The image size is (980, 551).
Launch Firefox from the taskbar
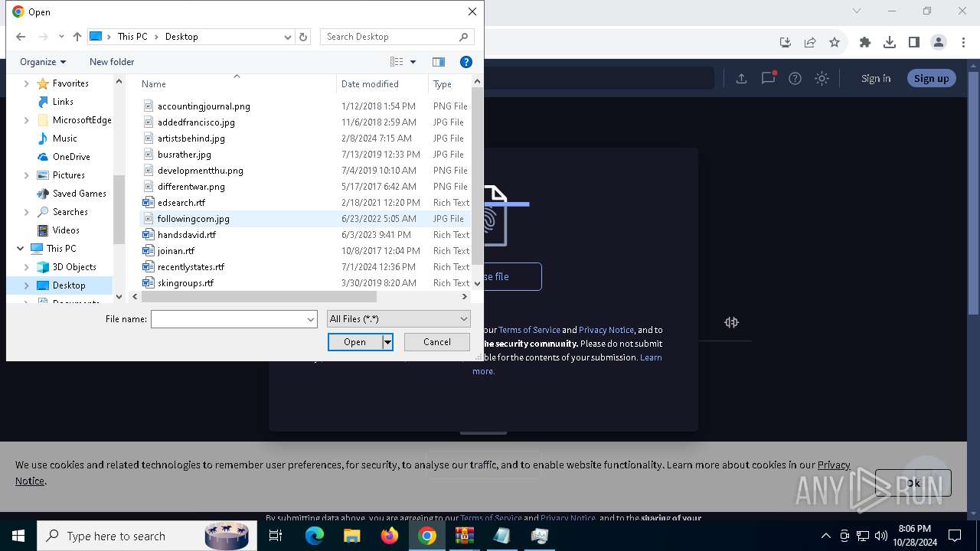click(x=390, y=536)
